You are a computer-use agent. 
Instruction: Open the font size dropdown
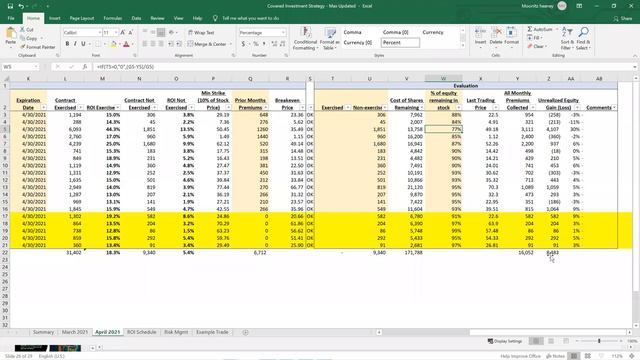pos(116,33)
